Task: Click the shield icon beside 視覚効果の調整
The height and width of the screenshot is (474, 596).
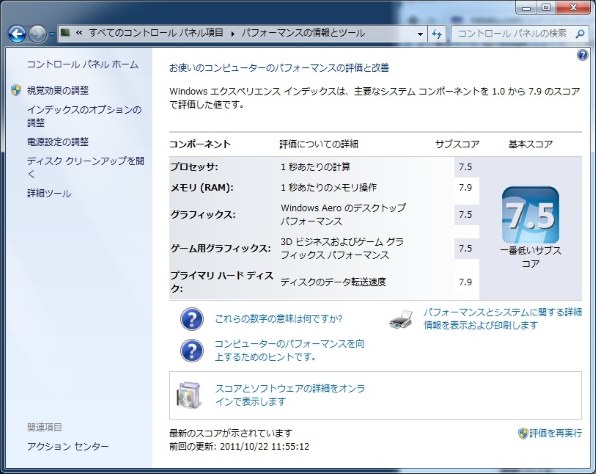Action: click(16, 90)
